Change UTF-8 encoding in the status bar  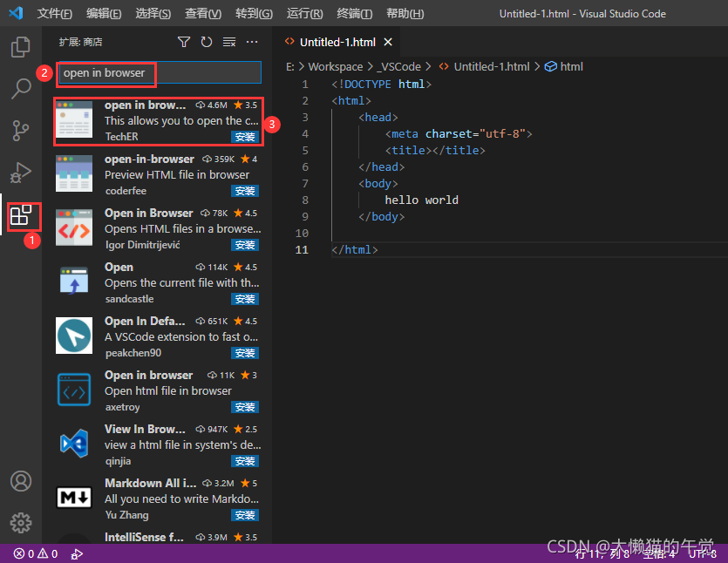tap(703, 553)
